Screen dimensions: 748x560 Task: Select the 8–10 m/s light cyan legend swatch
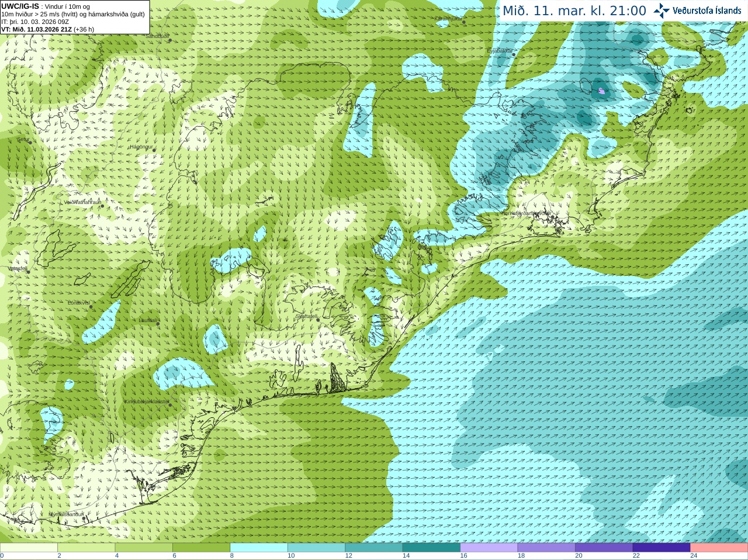tap(259, 548)
